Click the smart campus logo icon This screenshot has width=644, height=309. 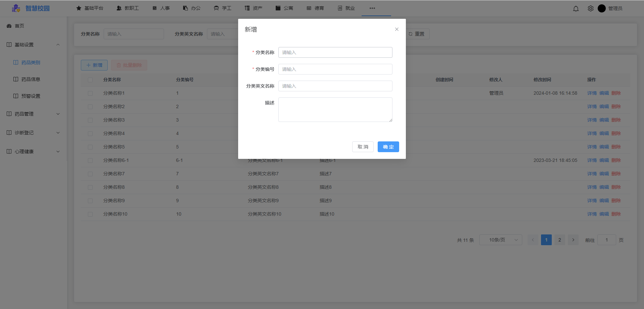click(x=16, y=8)
